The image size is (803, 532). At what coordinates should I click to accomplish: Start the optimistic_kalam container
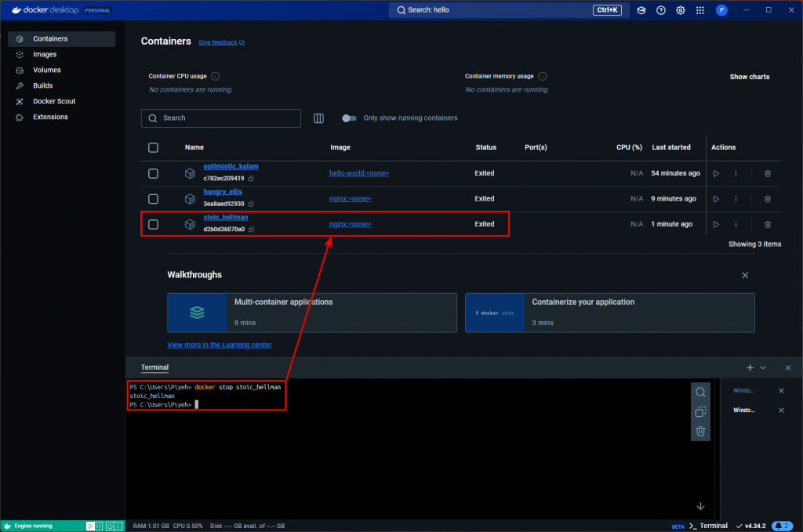tap(716, 173)
